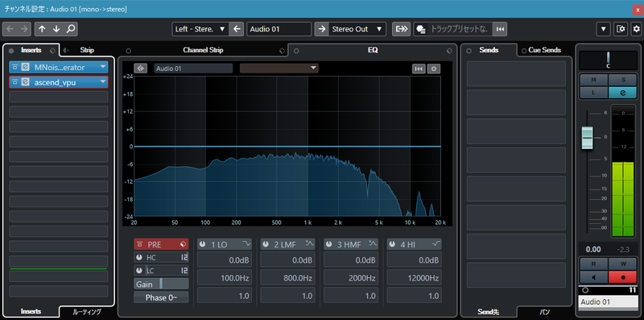Click band 3 HMF filter type icon
This screenshot has height=320, width=644.
[373, 244]
